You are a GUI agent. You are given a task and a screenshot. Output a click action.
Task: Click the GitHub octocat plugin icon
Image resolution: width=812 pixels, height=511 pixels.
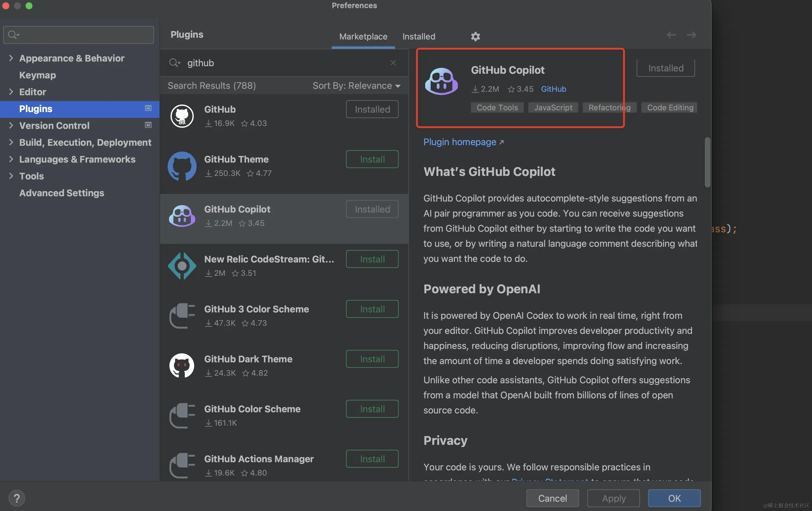[x=182, y=116]
